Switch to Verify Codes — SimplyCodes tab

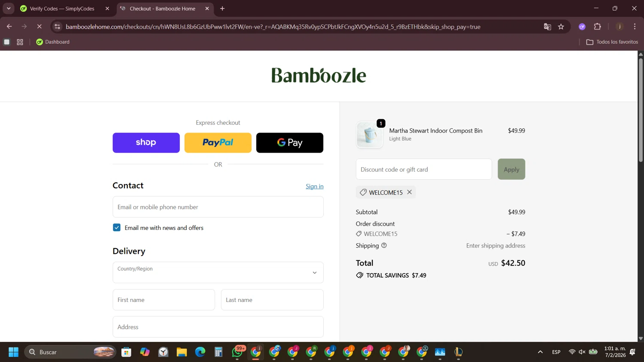coord(65,9)
